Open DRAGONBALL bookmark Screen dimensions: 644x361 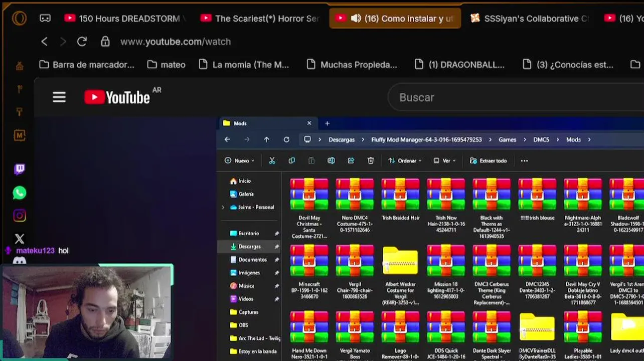coord(460,65)
